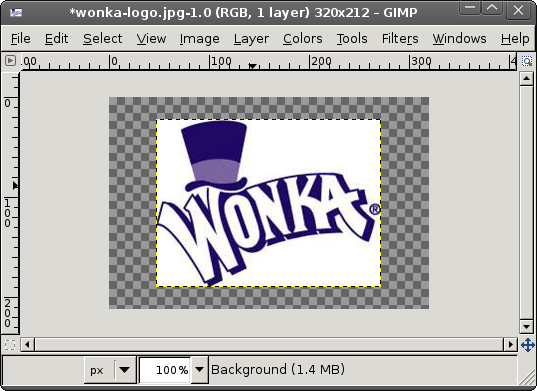The image size is (537, 391).
Task: Click the image menu triangle button at ruler corner
Action: [10, 61]
